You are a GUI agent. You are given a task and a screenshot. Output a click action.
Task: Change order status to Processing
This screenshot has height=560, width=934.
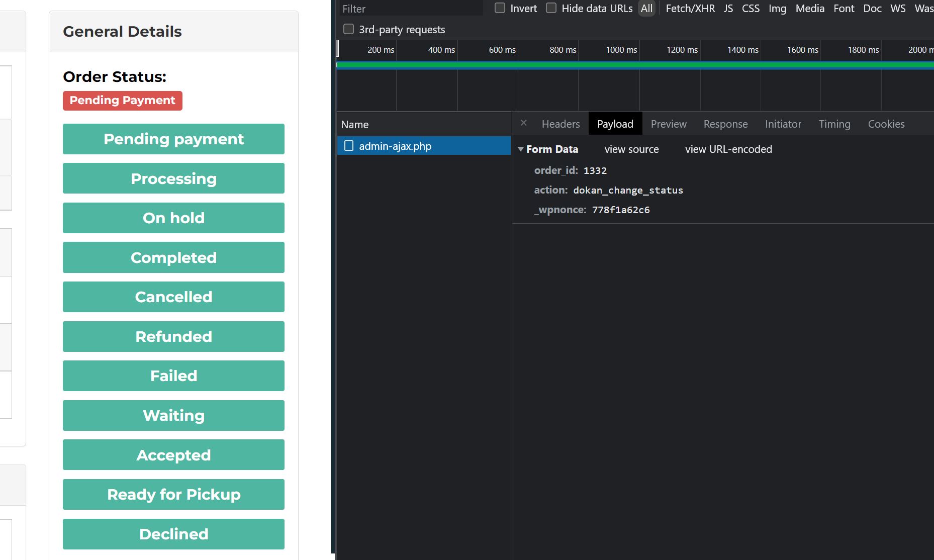point(173,178)
